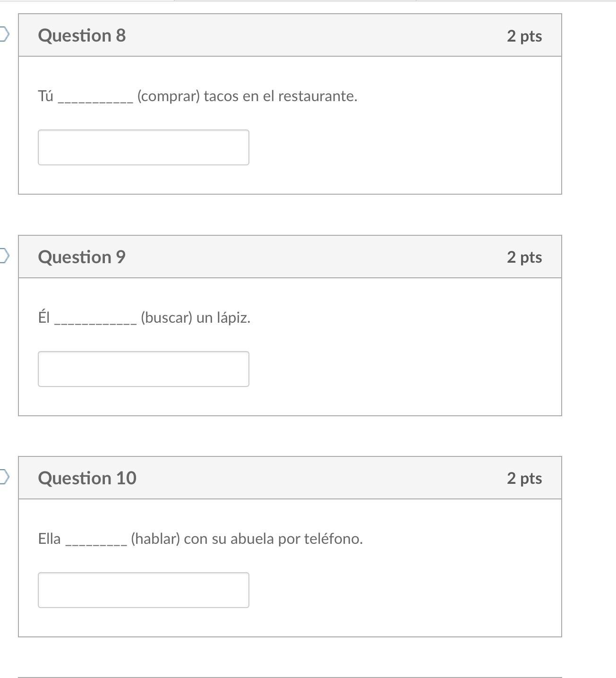Click the "Question 10" header title
Viewport: 616px width, 678px height.
point(87,478)
